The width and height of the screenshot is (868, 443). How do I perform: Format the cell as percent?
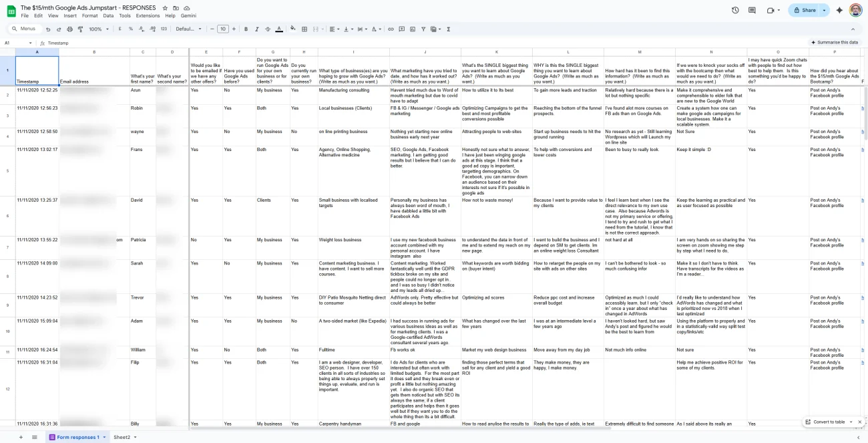131,29
